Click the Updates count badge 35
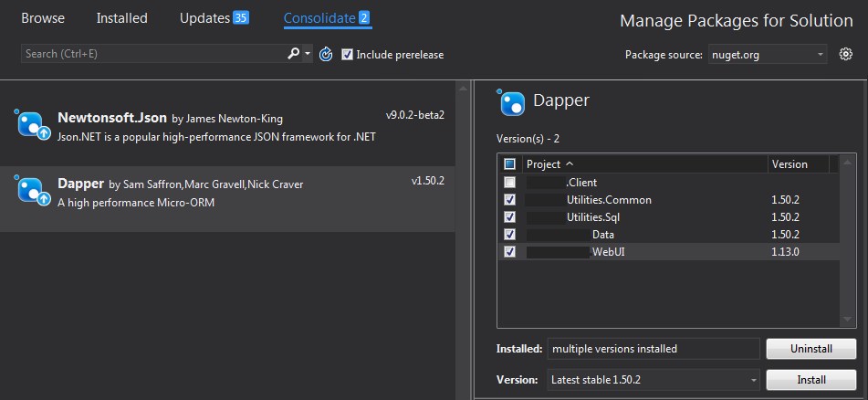Image resolution: width=868 pixels, height=400 pixels. pyautogui.click(x=241, y=17)
